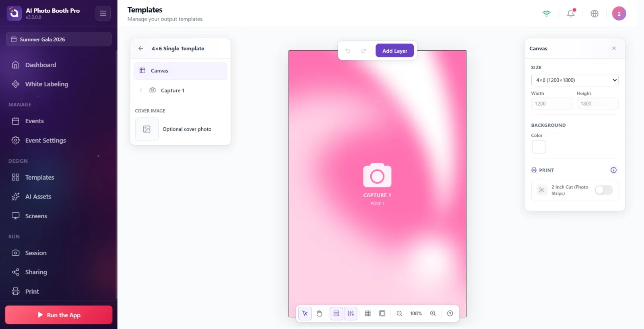Viewport: 644px width, 329px height.
Task: Redo the canvas change
Action: [363, 51]
